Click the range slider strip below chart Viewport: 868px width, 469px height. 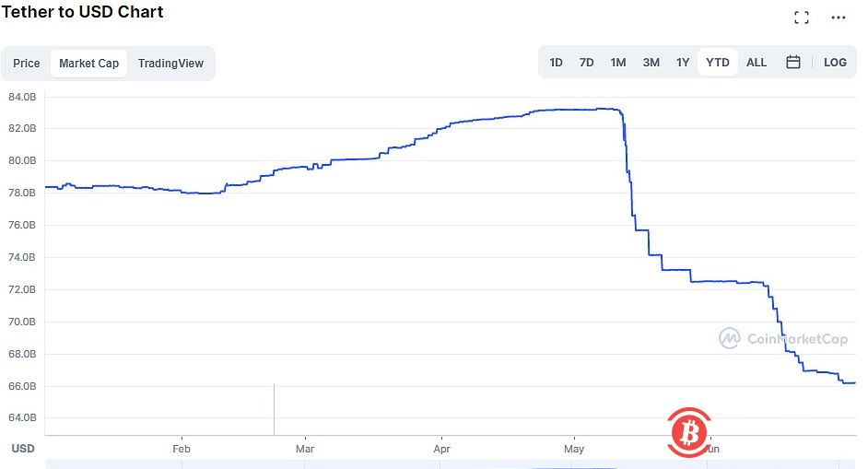click(452, 463)
